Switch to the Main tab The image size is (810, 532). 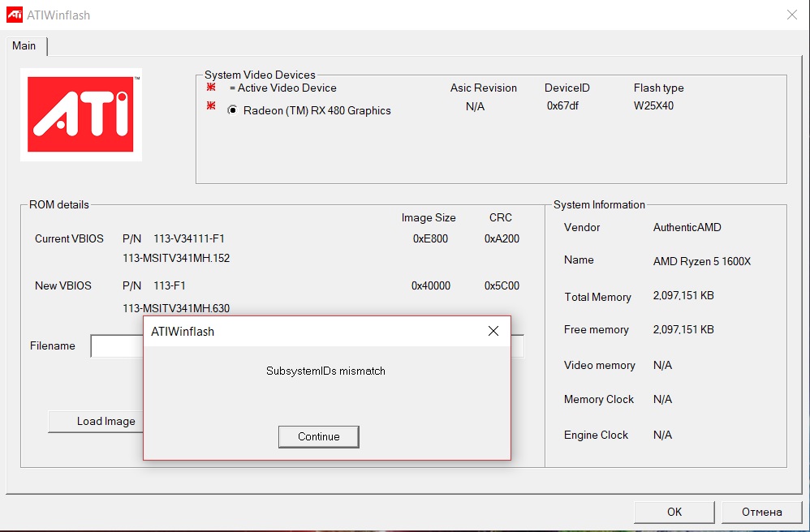(x=24, y=45)
